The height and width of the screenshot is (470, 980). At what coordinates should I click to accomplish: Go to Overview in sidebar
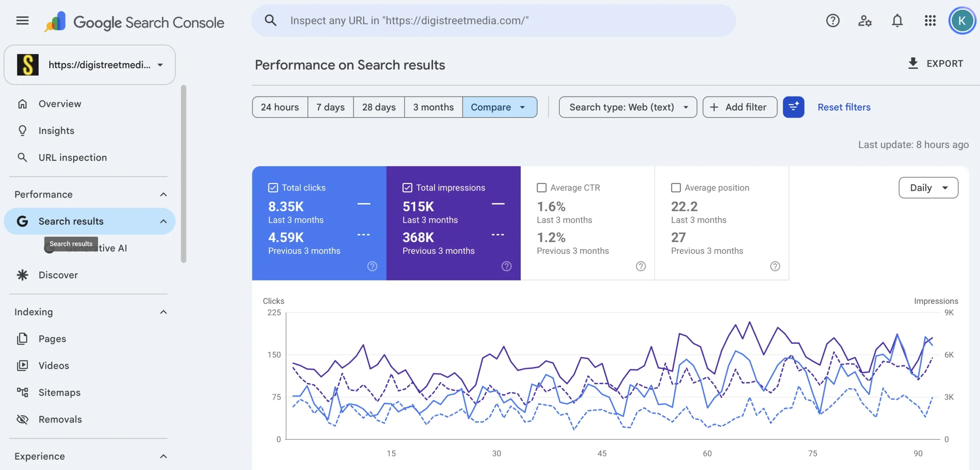coord(90,104)
